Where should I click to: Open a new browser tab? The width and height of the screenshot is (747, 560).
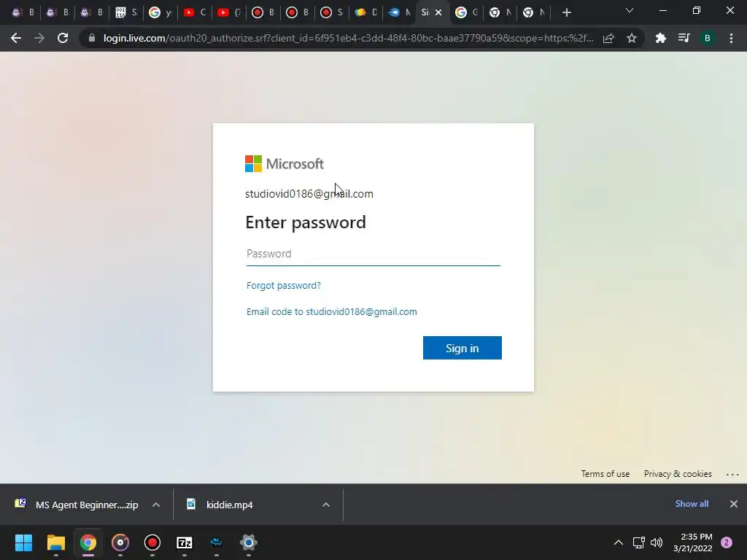[x=566, y=12]
